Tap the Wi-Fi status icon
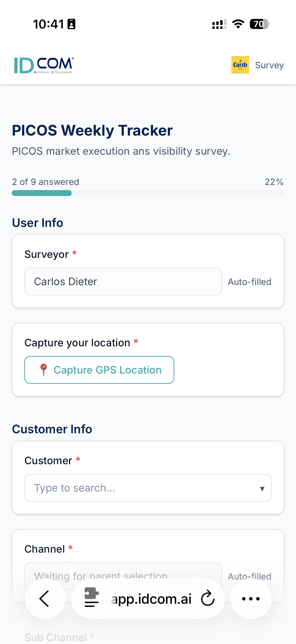The width and height of the screenshot is (296, 644). 238,24
